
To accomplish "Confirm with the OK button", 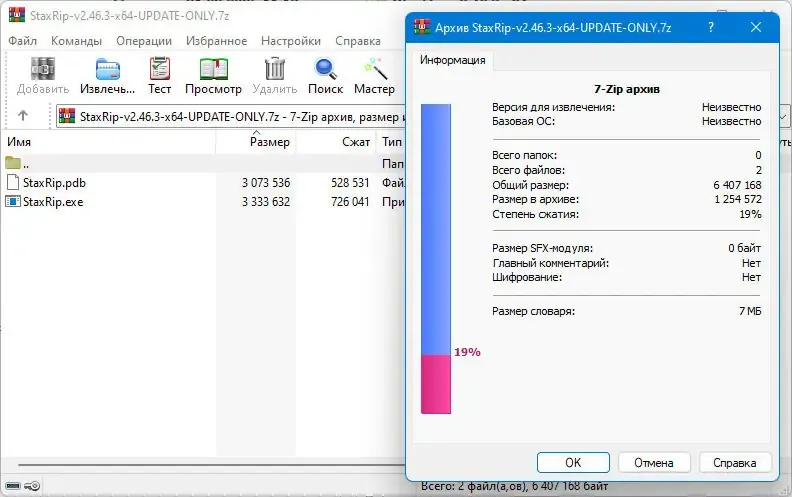I will tap(573, 463).
